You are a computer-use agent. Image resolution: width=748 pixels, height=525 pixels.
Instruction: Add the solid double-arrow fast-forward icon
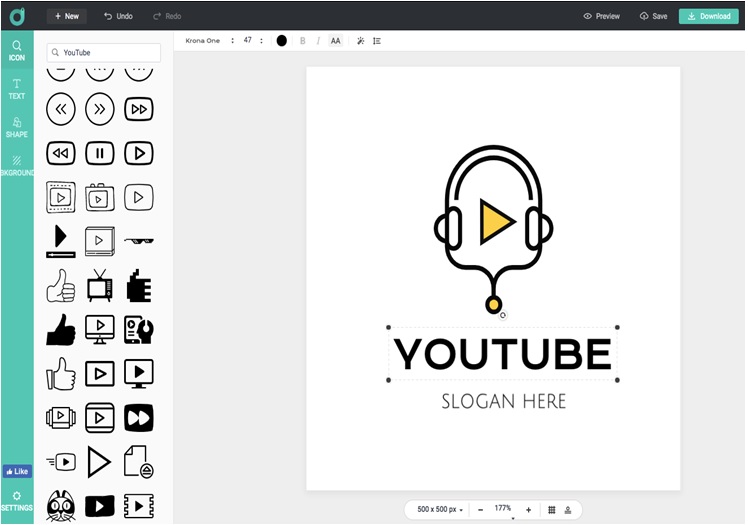[x=139, y=418]
